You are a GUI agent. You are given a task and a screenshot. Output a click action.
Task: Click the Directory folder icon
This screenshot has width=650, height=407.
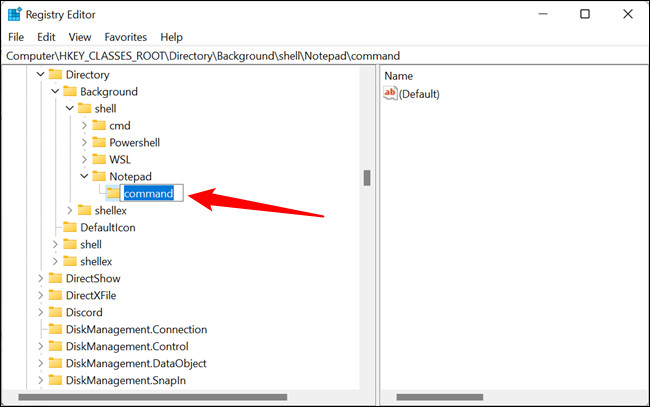point(55,75)
